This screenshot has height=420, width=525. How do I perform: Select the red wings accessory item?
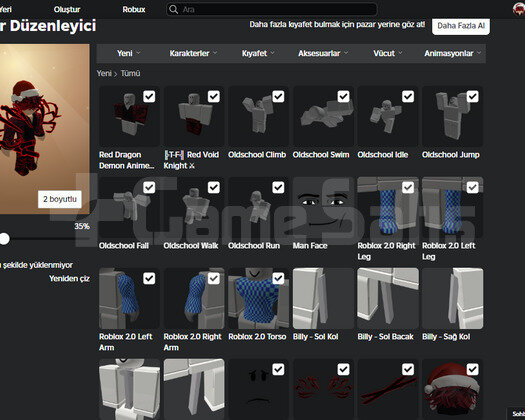323,389
